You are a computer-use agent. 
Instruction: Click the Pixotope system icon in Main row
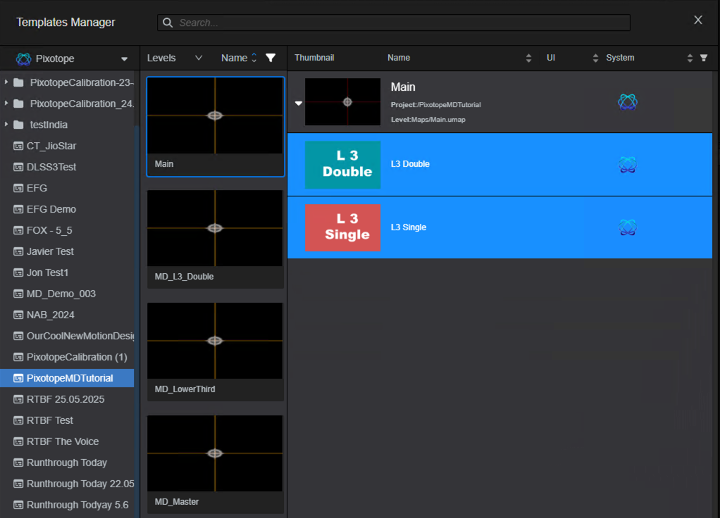tap(627, 101)
